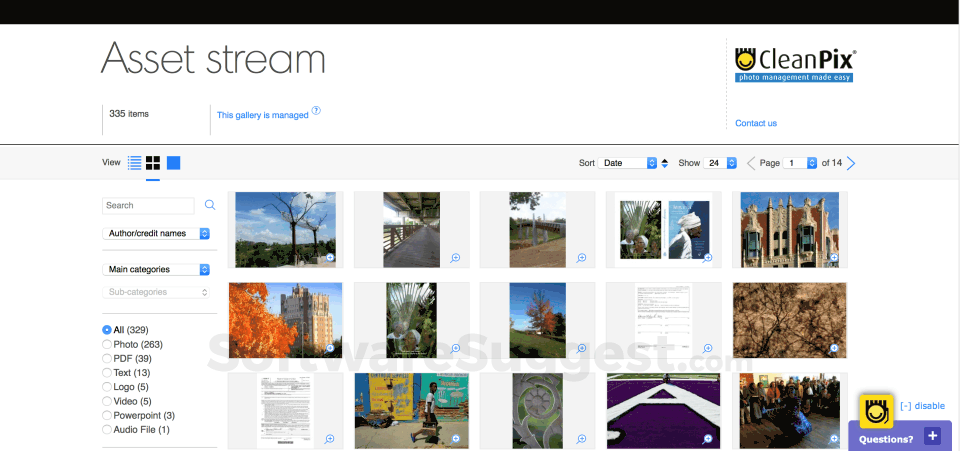Expand the Author/credit names dropdown

pos(156,233)
